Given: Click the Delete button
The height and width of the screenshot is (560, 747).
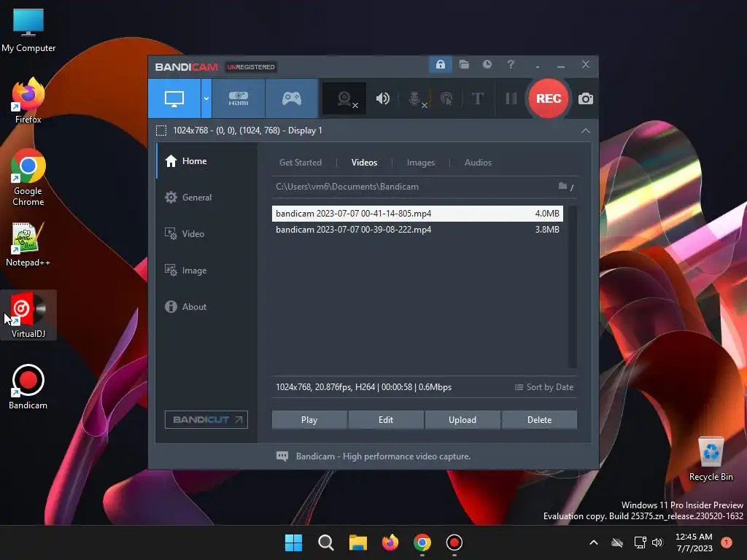Looking at the screenshot, I should [x=539, y=419].
